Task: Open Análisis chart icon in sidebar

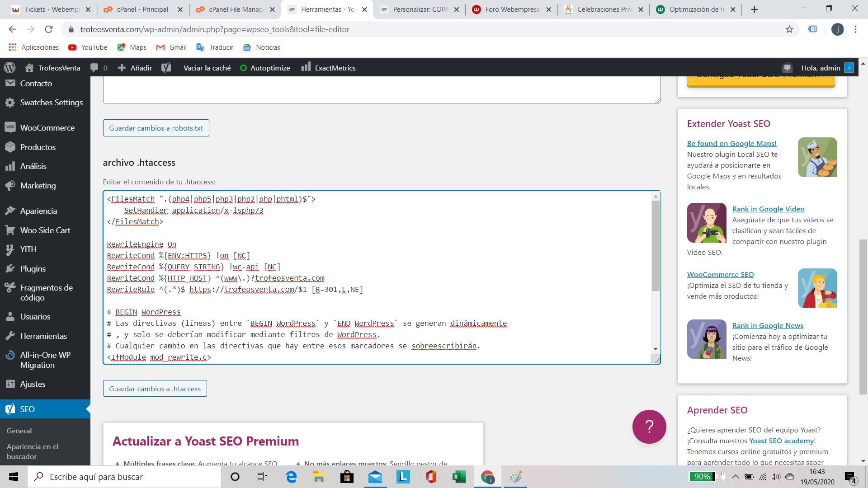Action: pos(10,166)
